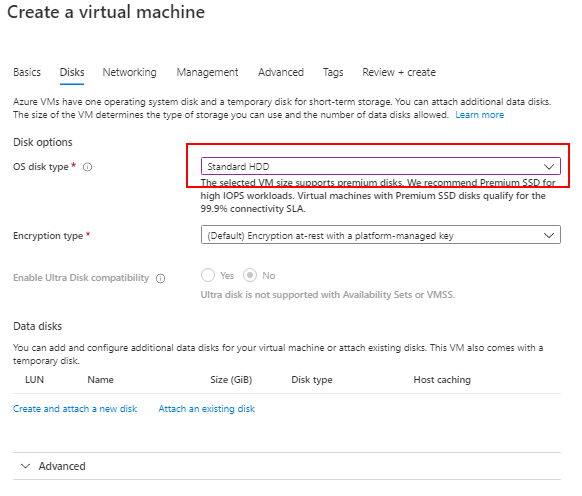Select Yes for Ultra Disk compatibility
This screenshot has height=496, width=582.
pyautogui.click(x=208, y=275)
